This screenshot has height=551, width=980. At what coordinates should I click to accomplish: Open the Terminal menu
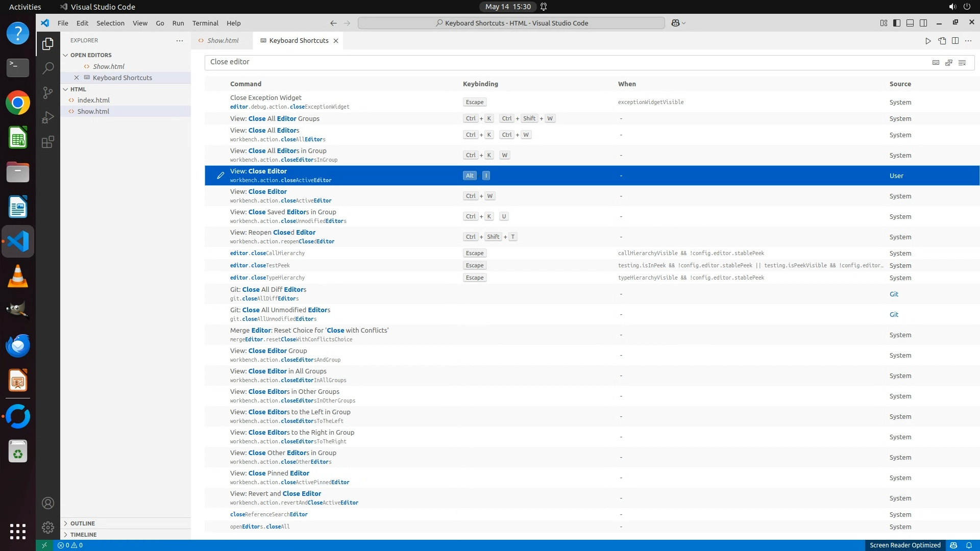205,23
